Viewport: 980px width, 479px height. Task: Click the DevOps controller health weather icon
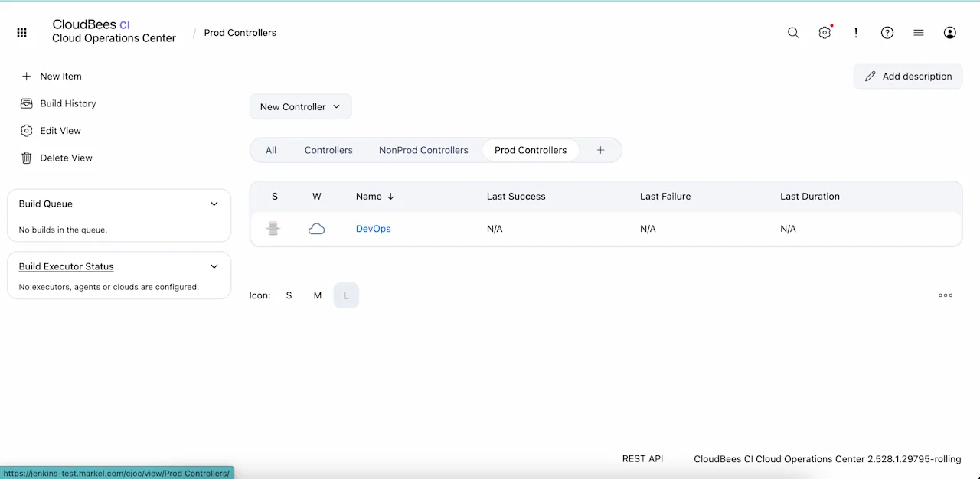(x=316, y=228)
